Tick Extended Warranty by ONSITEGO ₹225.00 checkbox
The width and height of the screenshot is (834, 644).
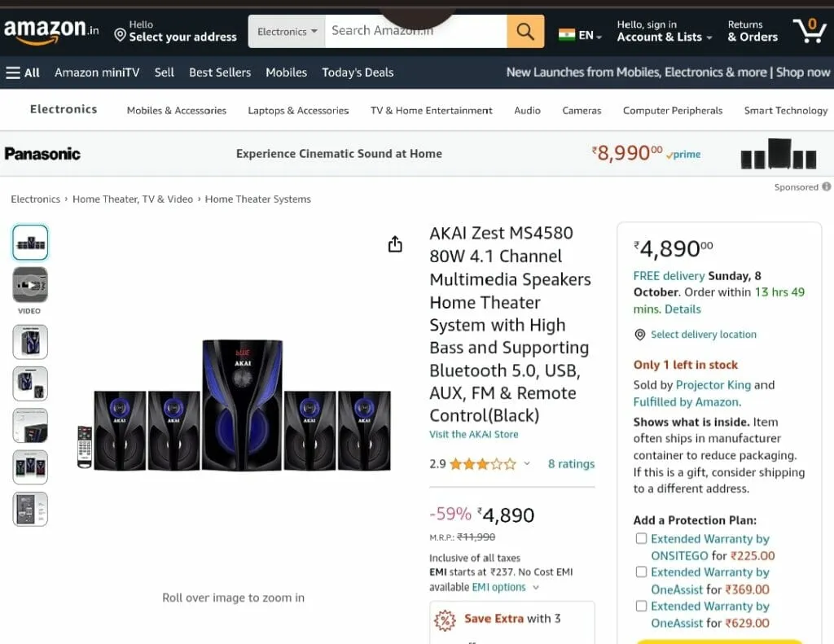point(642,539)
